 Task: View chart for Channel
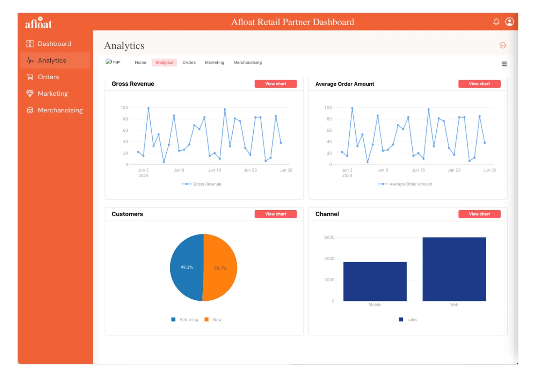[x=479, y=214]
